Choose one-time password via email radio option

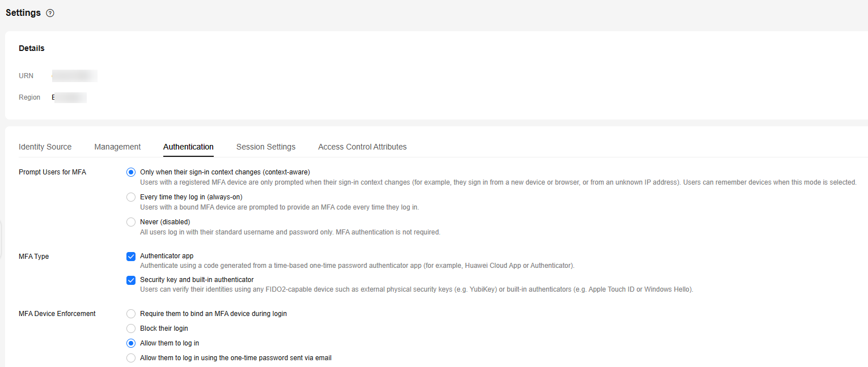click(131, 358)
